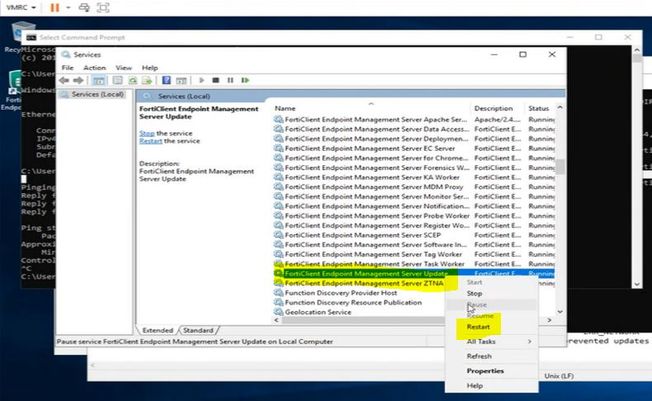This screenshot has height=401, width=652.
Task: Sort by the Status column header
Action: (540, 108)
